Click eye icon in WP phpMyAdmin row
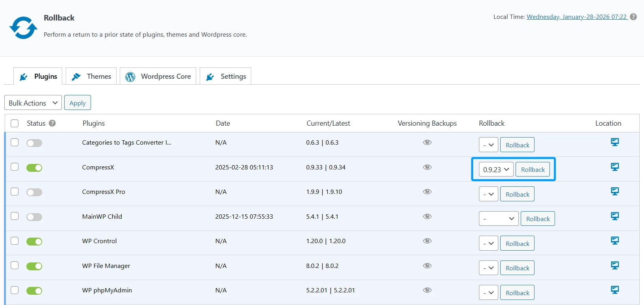Viewport: 644px width, 305px height. 427,290
